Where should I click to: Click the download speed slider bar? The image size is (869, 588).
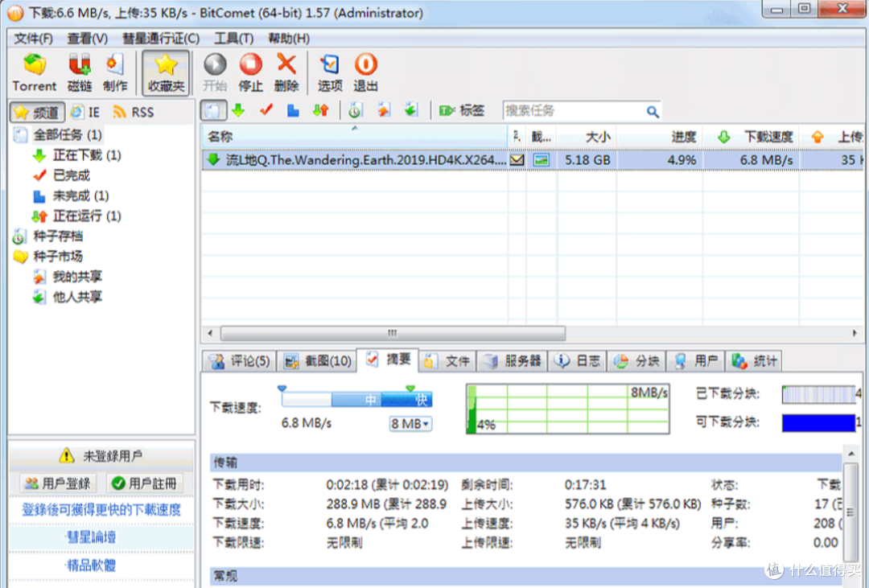point(357,399)
